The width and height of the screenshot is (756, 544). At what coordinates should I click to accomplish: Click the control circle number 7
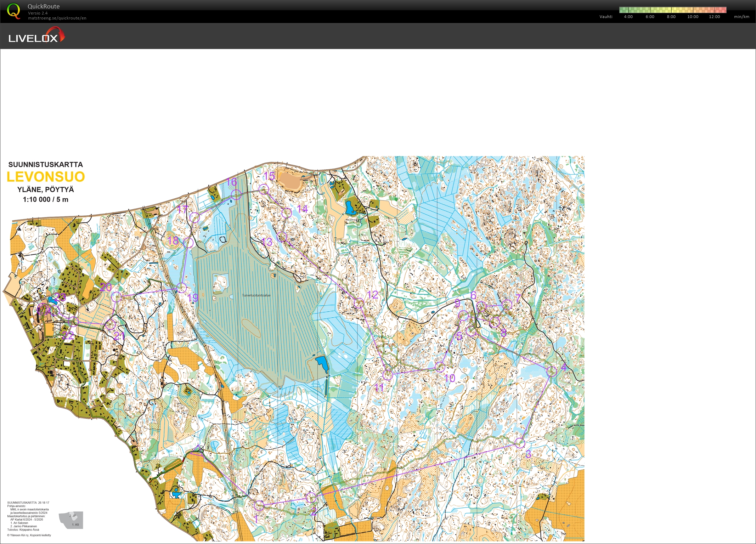tap(507, 304)
